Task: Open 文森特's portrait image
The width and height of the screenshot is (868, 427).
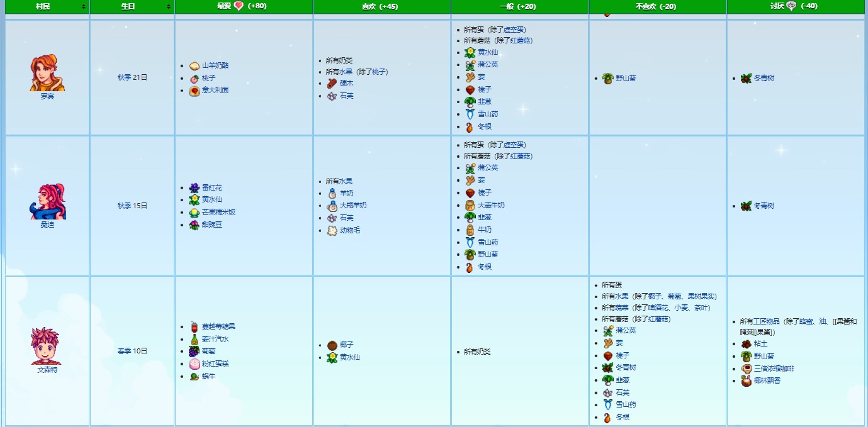Action: click(x=45, y=346)
